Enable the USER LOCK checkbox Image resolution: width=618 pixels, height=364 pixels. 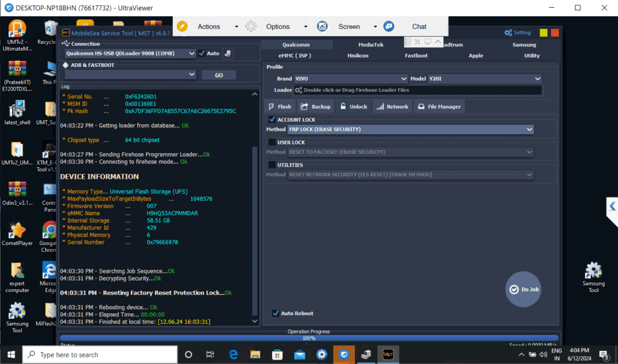tap(272, 142)
